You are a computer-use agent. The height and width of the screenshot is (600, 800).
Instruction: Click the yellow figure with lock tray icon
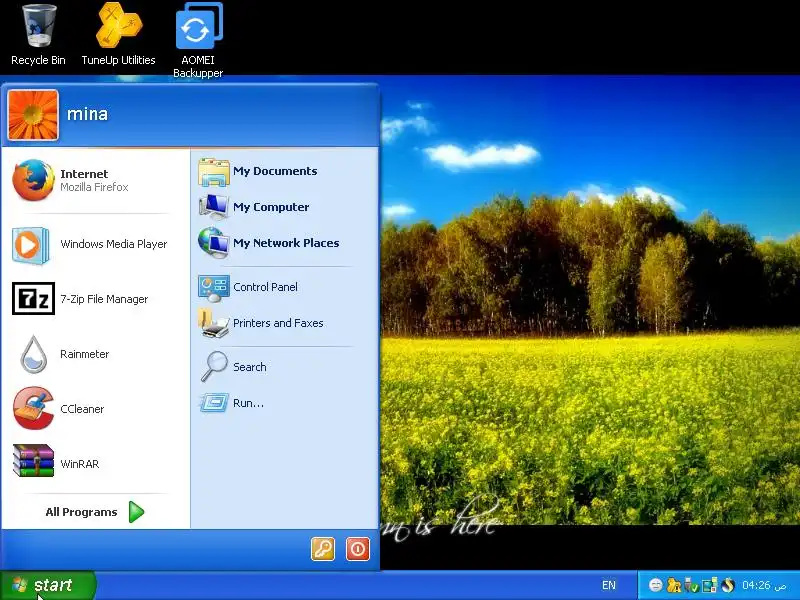(x=674, y=585)
